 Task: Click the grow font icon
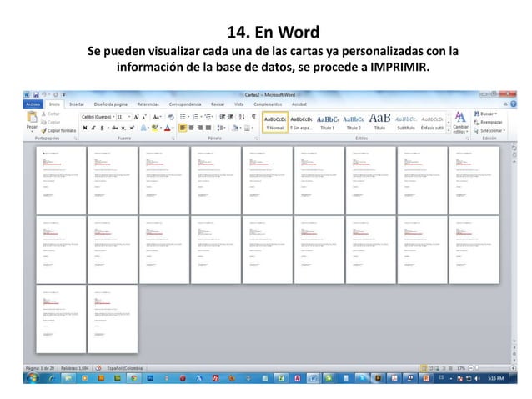[x=136, y=117]
